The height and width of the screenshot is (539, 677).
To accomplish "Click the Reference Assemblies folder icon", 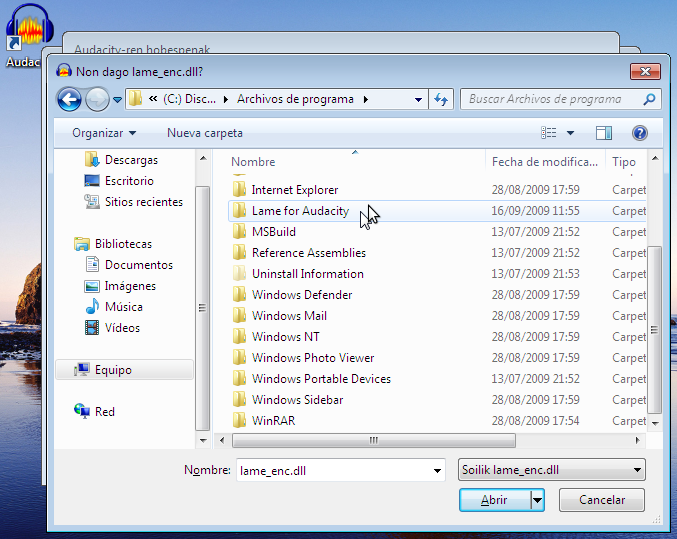I will coord(239,253).
